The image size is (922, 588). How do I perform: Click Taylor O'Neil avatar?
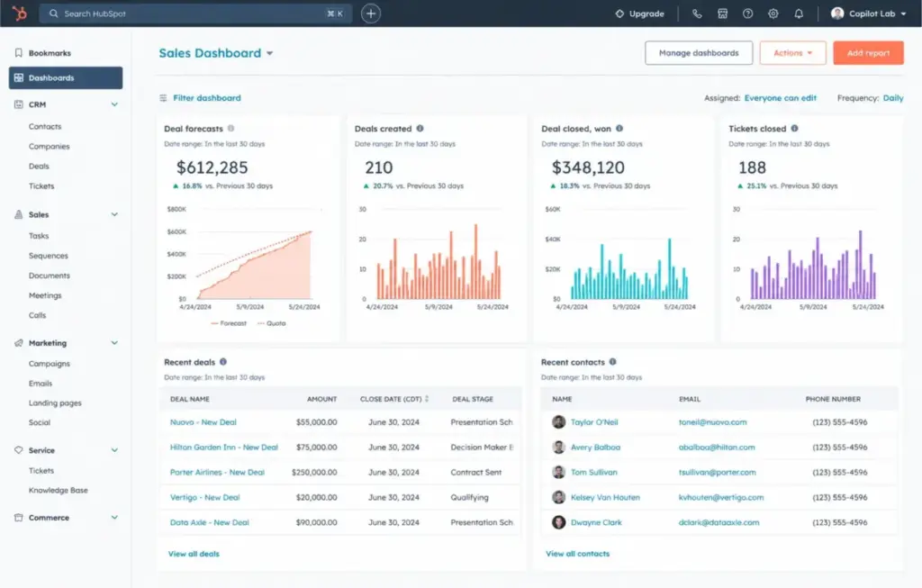pyautogui.click(x=558, y=422)
